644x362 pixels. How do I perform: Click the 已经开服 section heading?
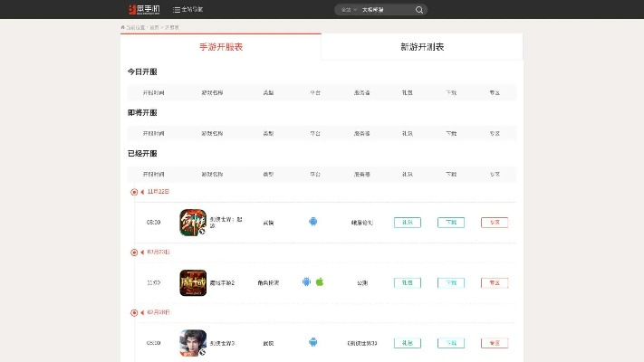pos(142,154)
